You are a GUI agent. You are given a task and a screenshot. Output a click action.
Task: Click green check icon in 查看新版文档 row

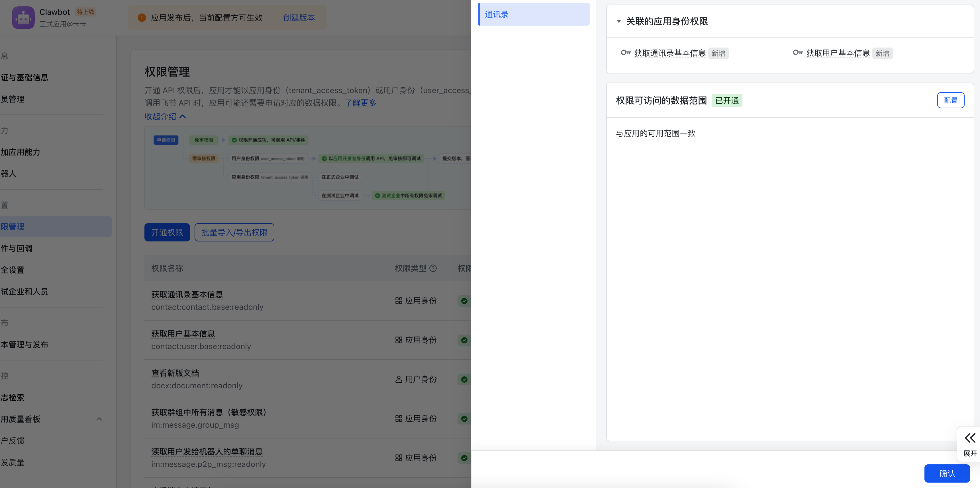pyautogui.click(x=464, y=379)
